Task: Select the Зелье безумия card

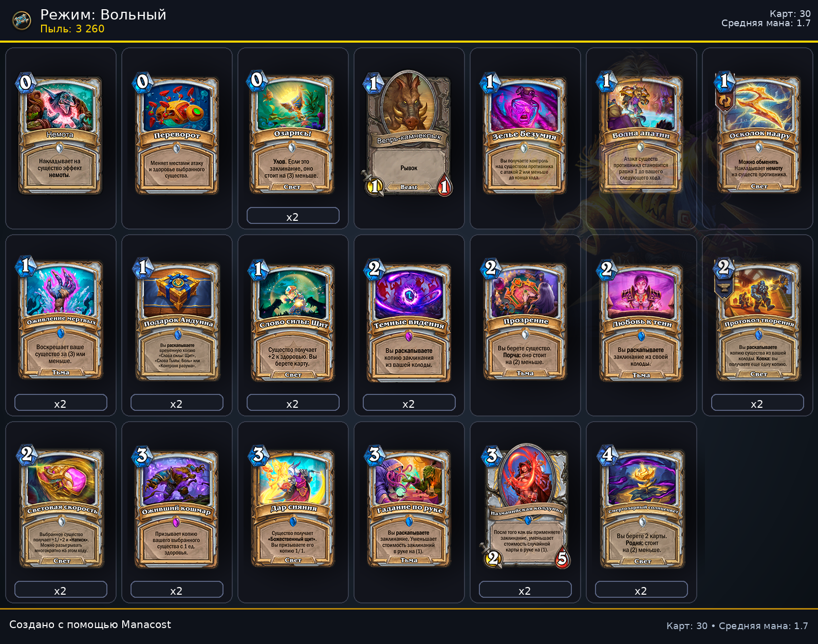Action: pos(525,136)
